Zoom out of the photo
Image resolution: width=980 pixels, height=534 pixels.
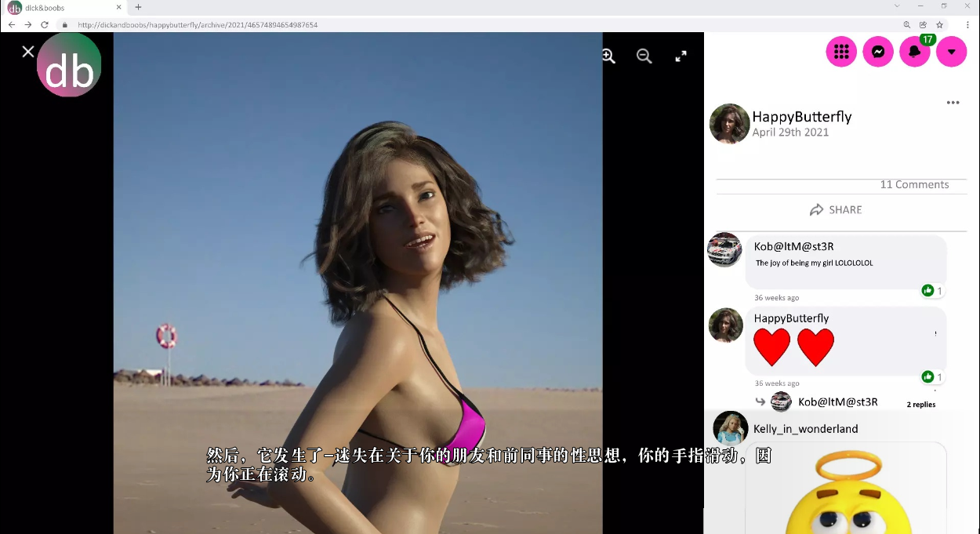click(x=644, y=56)
